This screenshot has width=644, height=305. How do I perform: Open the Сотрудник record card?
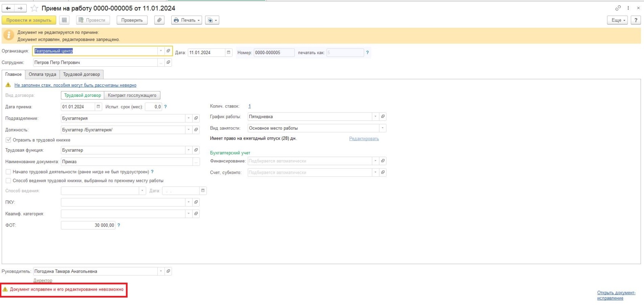click(168, 63)
